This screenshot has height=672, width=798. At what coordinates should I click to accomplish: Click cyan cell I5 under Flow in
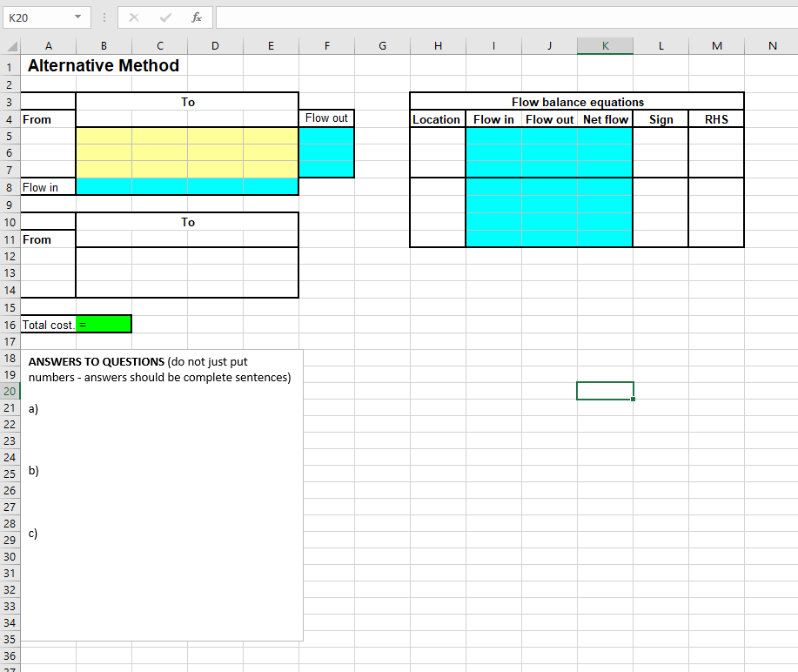tap(493, 136)
